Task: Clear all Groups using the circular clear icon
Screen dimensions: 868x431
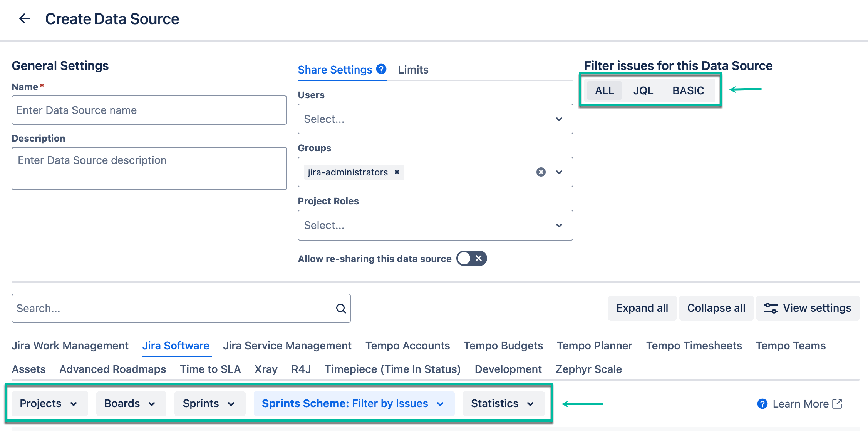Action: pos(541,172)
